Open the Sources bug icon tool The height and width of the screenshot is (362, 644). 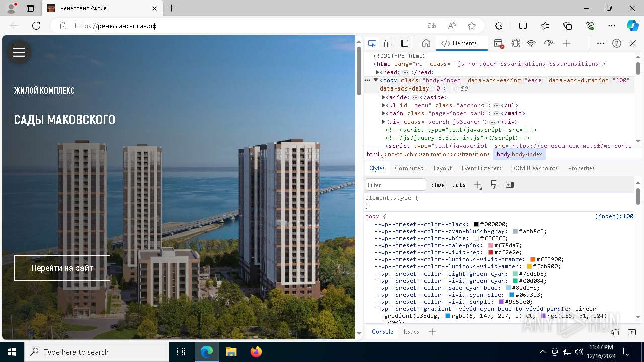pos(515,43)
